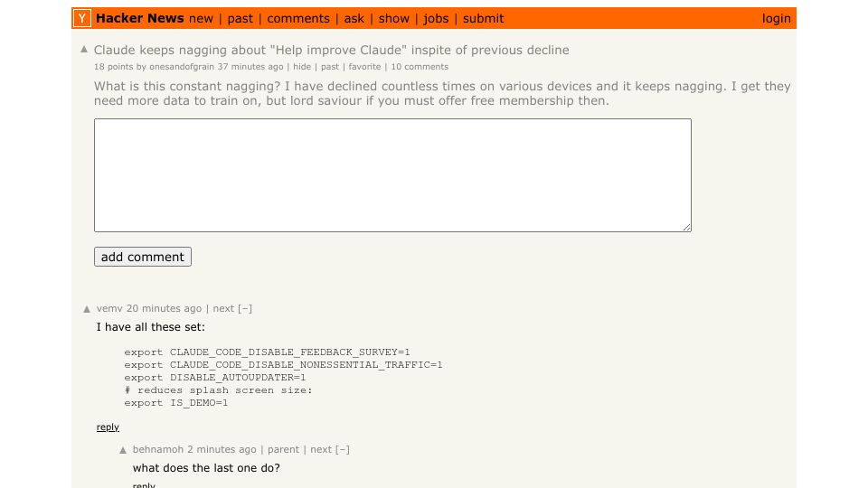
Task: Reply to vemv's comment
Action: (108, 427)
